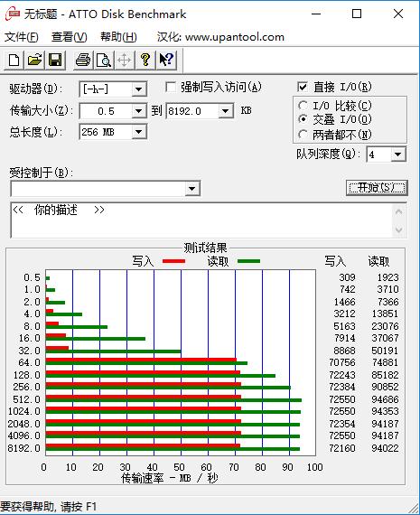The width and height of the screenshot is (420, 515).
Task: Click the ATTO application icon in title bar
Action: 13,14
